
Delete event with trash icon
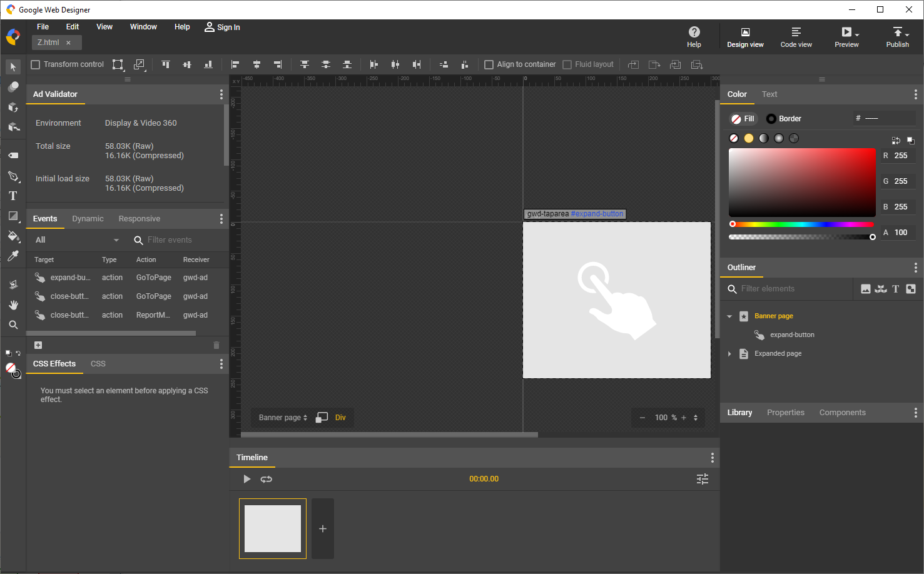(x=216, y=345)
